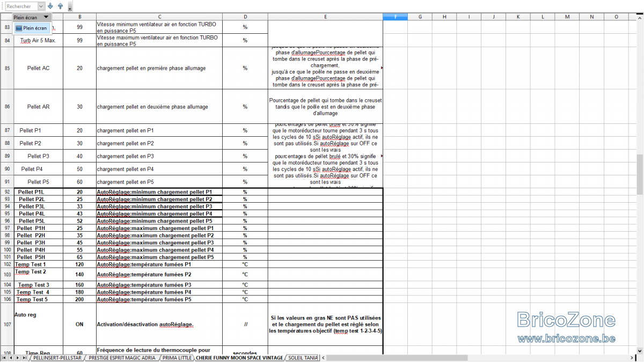Click the 'ON' value cell
Image resolution: width=644 pixels, height=362 pixels.
[79, 324]
